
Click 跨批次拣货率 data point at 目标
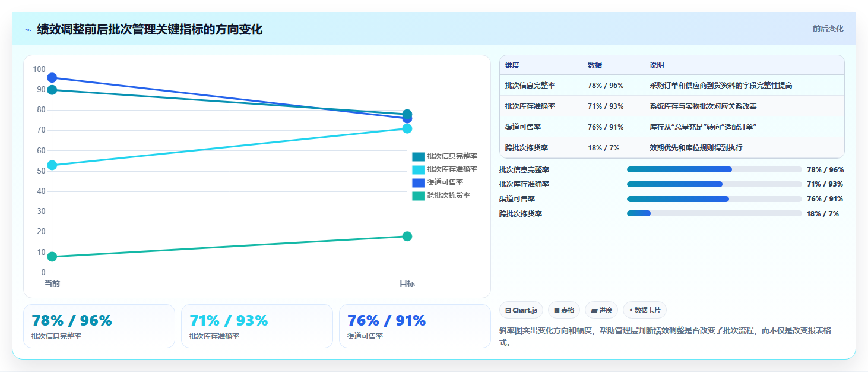coord(407,237)
